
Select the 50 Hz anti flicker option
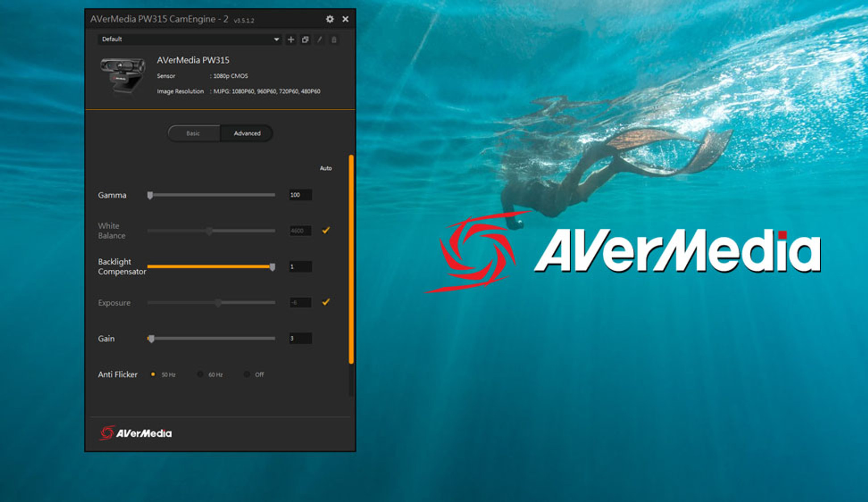[153, 374]
